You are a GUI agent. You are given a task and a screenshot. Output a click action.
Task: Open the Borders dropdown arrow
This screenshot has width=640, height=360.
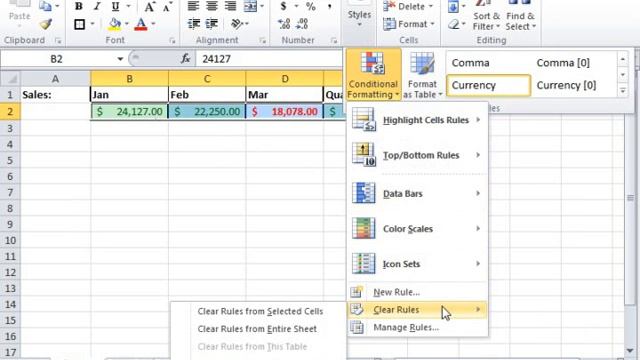coord(92,24)
